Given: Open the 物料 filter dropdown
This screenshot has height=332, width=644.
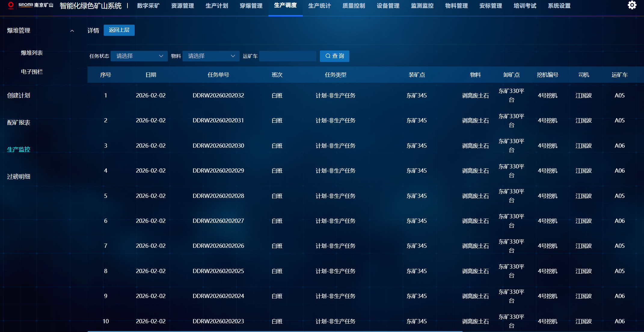Looking at the screenshot, I should pos(211,56).
